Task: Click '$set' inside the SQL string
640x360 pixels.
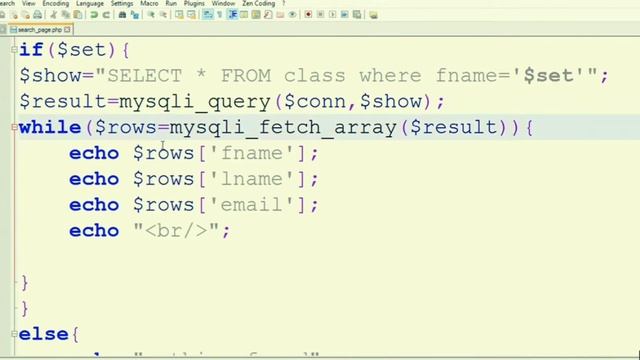Action: (x=549, y=76)
